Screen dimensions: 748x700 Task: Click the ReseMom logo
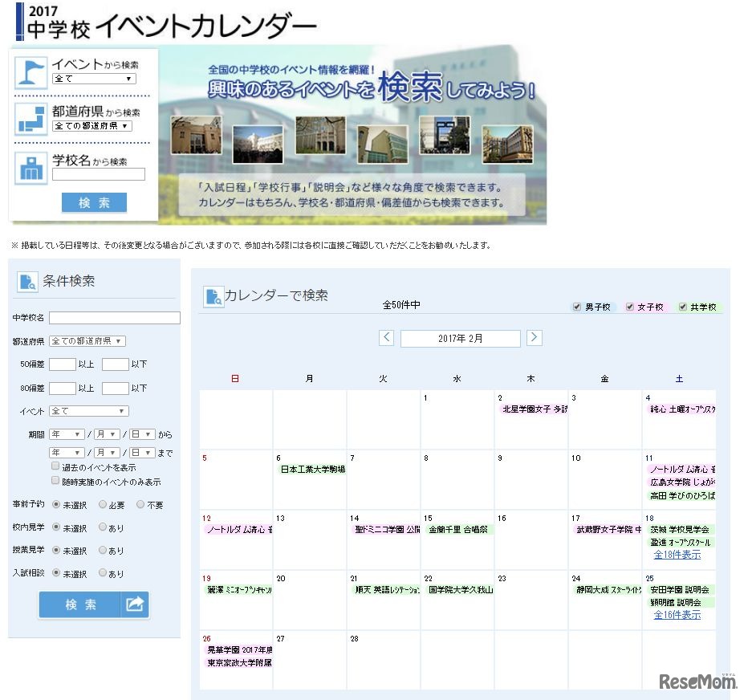(x=700, y=681)
